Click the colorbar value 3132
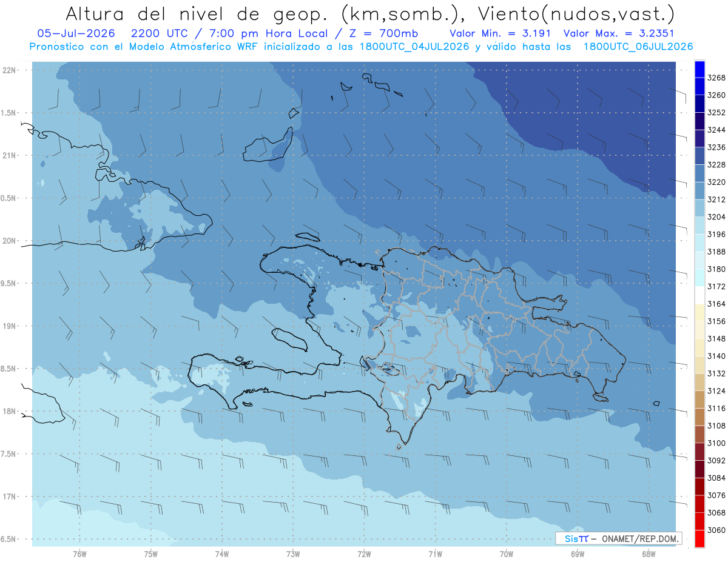The width and height of the screenshot is (728, 562). [716, 373]
